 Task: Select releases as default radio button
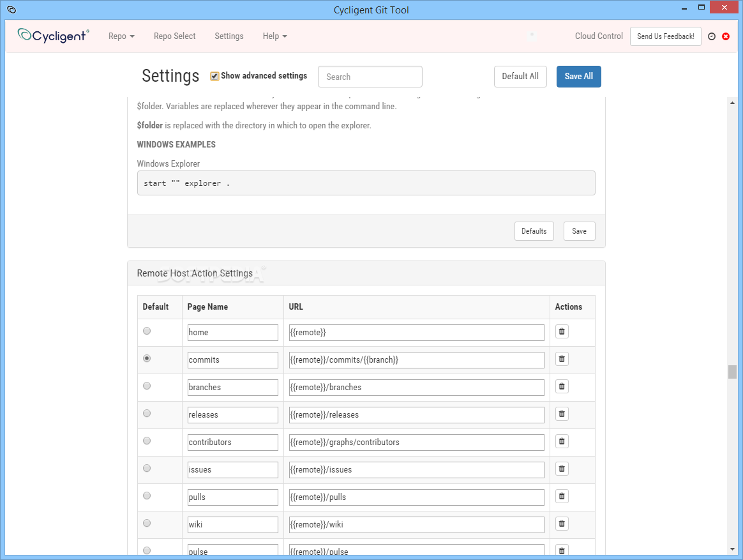147,413
